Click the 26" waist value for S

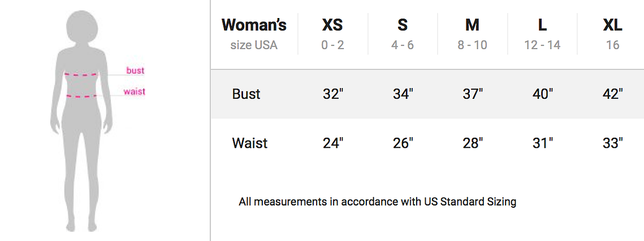[403, 143]
